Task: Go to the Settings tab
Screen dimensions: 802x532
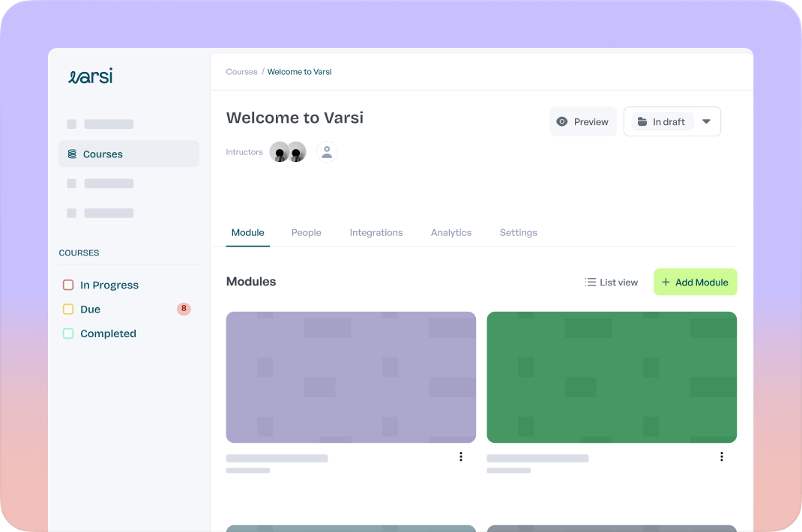Action: (518, 232)
